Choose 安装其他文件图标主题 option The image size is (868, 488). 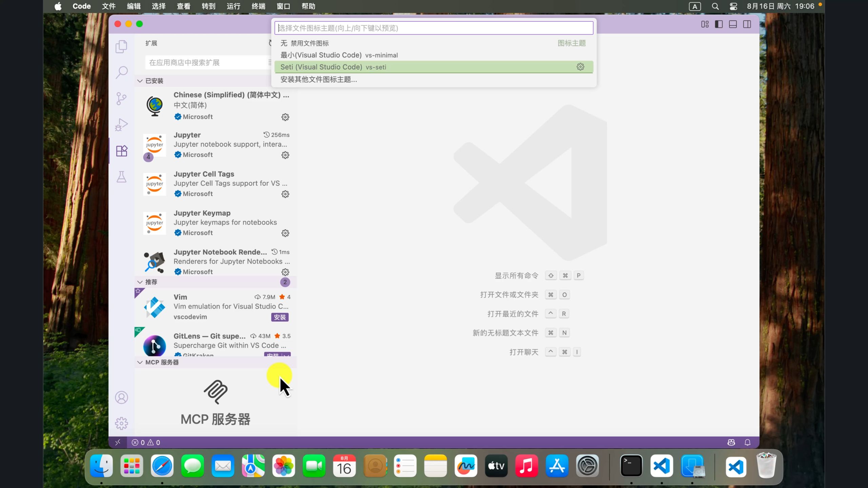click(319, 79)
